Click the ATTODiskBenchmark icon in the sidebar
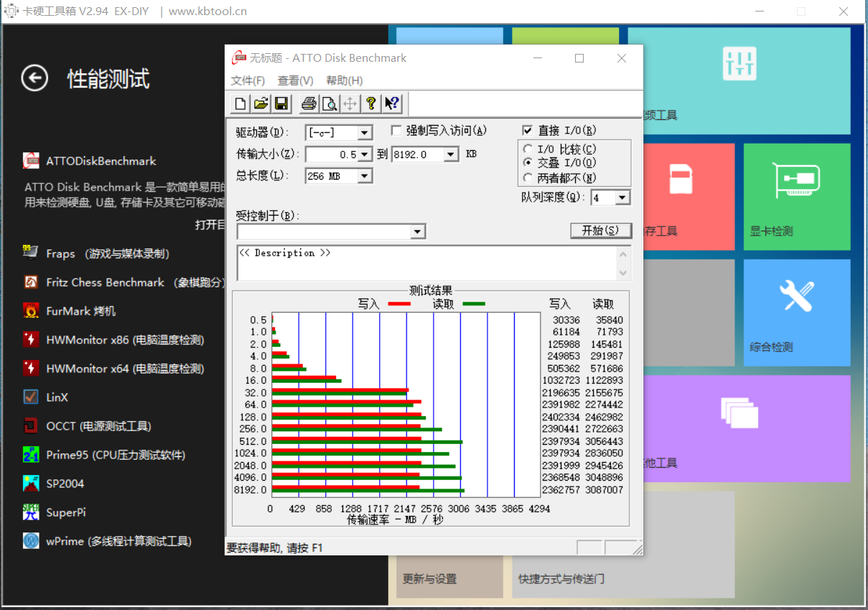868x610 pixels. tap(31, 160)
